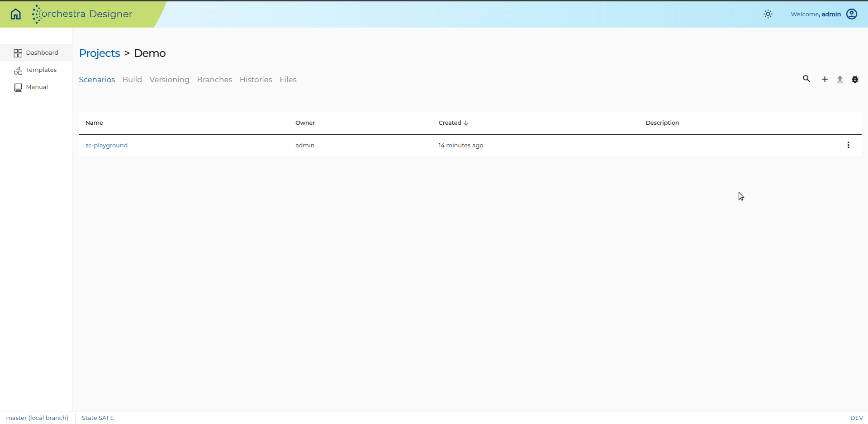Click the bug debug icon
This screenshot has height=424, width=868.
pyautogui.click(x=855, y=80)
